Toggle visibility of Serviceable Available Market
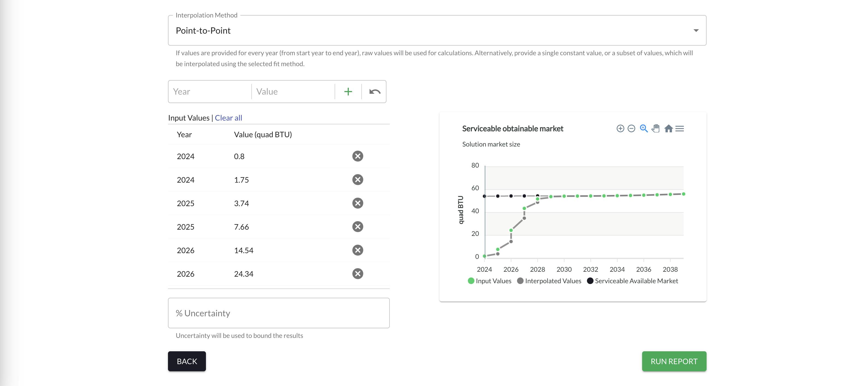Viewport: 868px width, 386px height. (632, 281)
